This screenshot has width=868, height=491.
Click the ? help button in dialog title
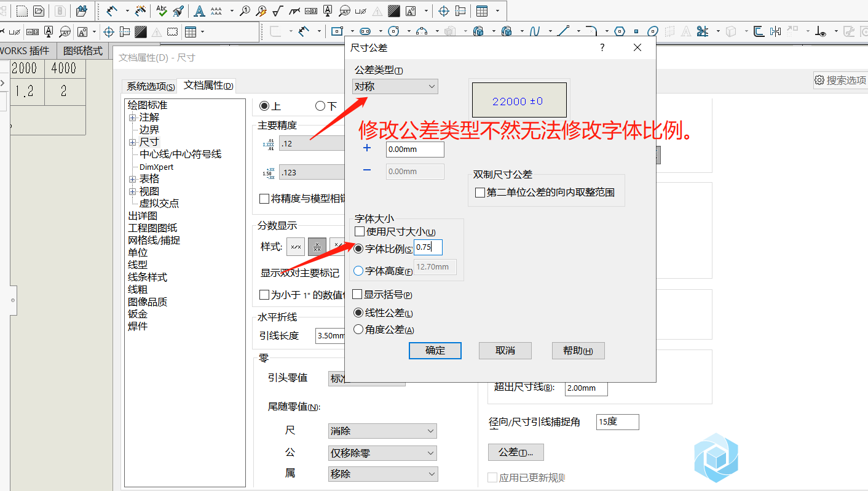(602, 47)
